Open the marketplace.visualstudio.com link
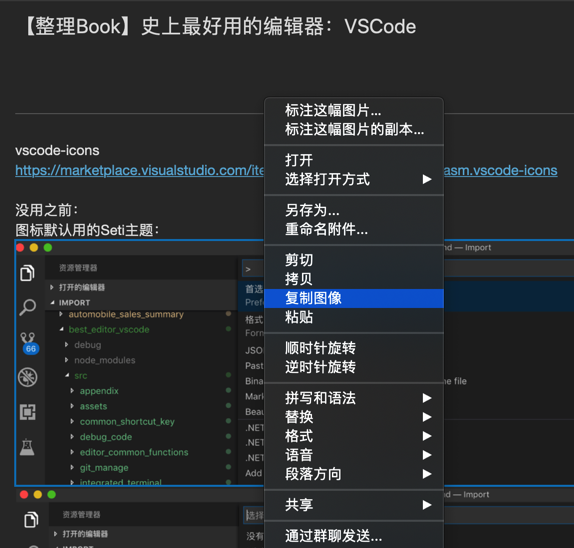This screenshot has width=574, height=548. pos(139,170)
